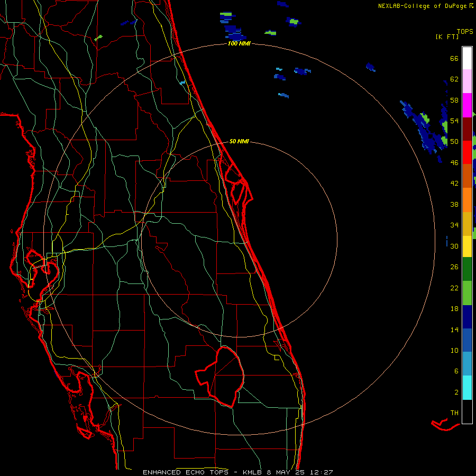
Task: Click the TOPS legend title
Action: click(465, 31)
